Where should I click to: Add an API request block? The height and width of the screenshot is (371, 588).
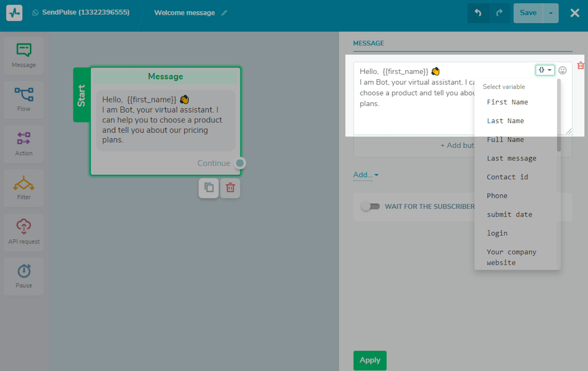click(x=24, y=232)
